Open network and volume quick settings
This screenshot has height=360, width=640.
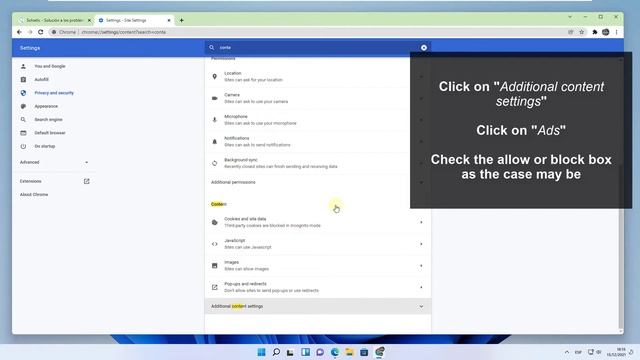594,352
